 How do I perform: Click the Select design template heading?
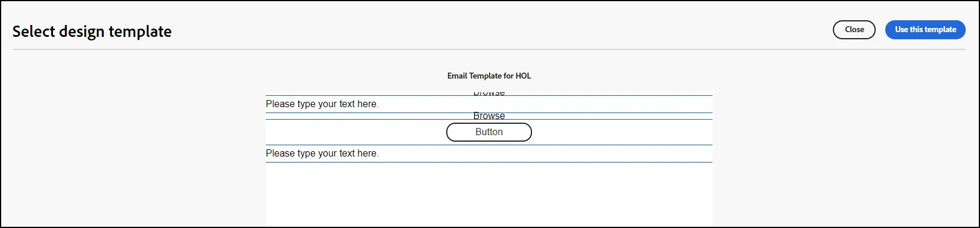point(92,32)
